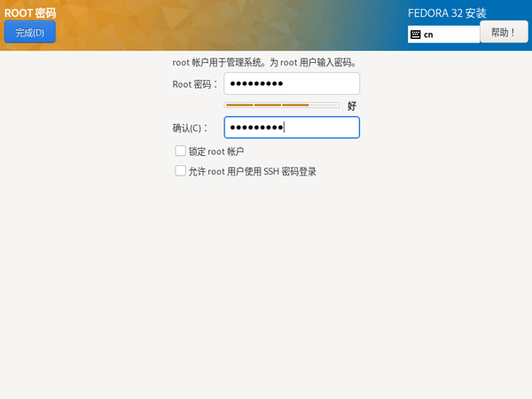Image resolution: width=532 pixels, height=399 pixels.
Task: Click the Root 密码： field label
Action: (194, 84)
